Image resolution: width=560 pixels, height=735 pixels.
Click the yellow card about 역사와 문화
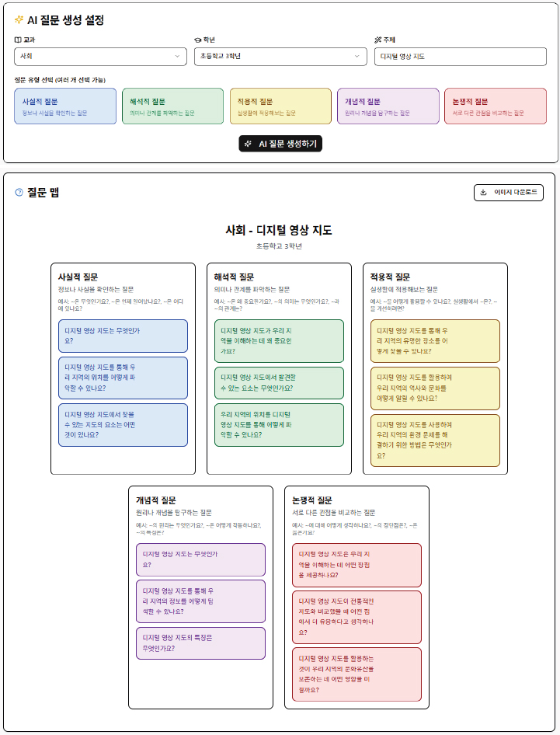click(435, 388)
